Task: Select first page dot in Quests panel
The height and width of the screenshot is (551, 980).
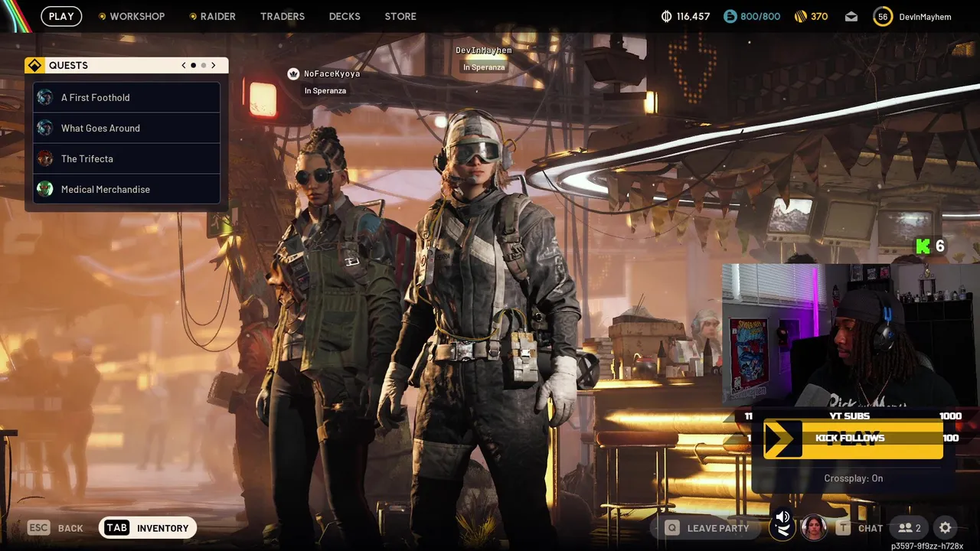Action: click(x=194, y=65)
